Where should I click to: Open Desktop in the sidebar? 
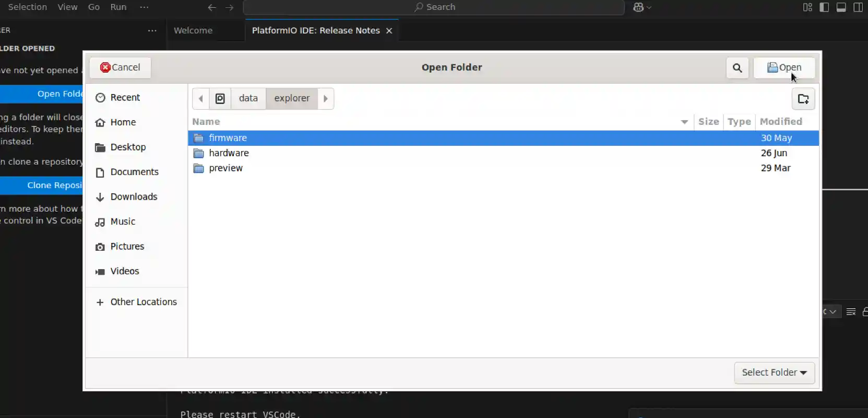(136, 147)
